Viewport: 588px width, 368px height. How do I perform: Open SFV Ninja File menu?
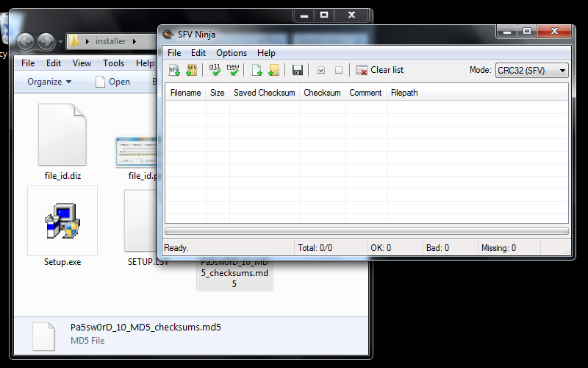point(174,53)
